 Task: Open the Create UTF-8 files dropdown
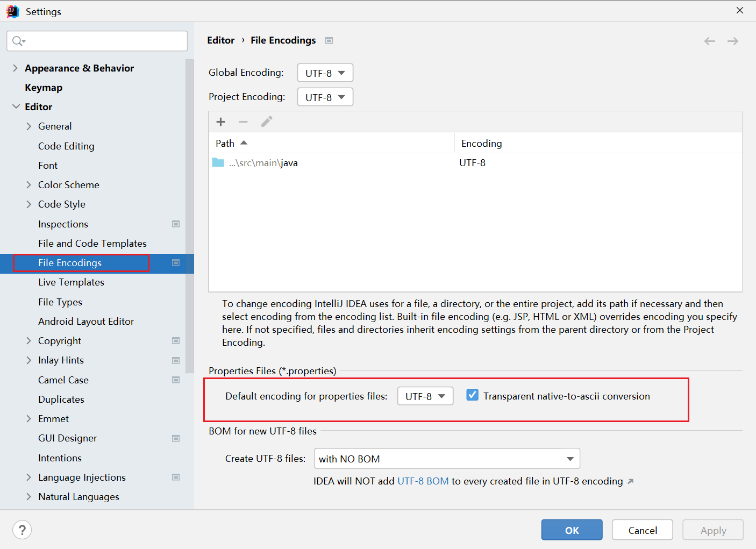point(447,459)
